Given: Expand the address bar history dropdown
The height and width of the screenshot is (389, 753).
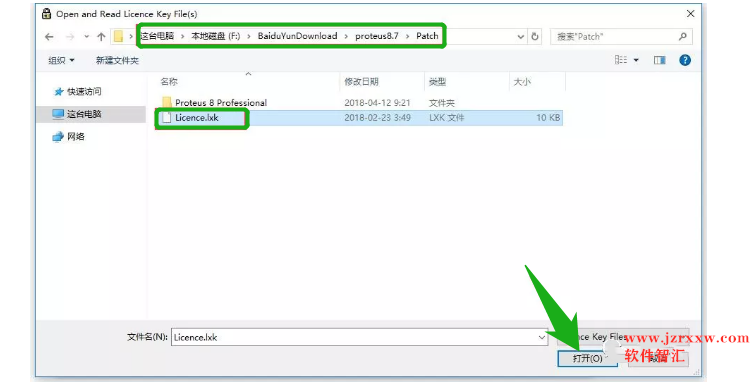Looking at the screenshot, I should (x=521, y=36).
